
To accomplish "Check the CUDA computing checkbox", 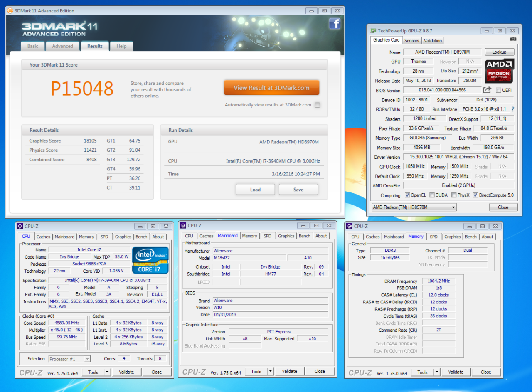I will pyautogui.click(x=432, y=195).
